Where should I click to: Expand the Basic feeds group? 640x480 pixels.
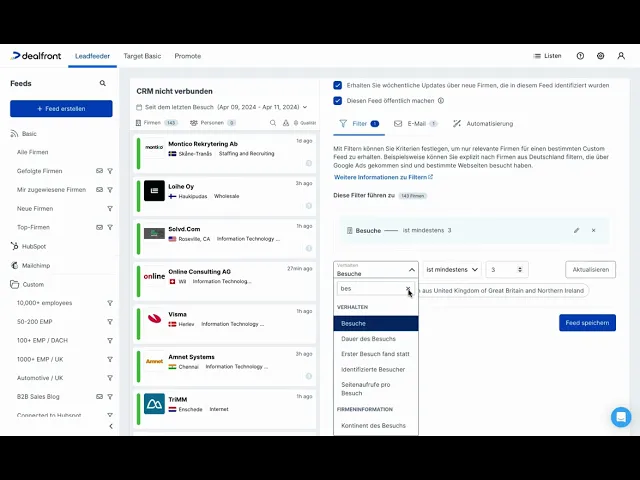coord(24,134)
